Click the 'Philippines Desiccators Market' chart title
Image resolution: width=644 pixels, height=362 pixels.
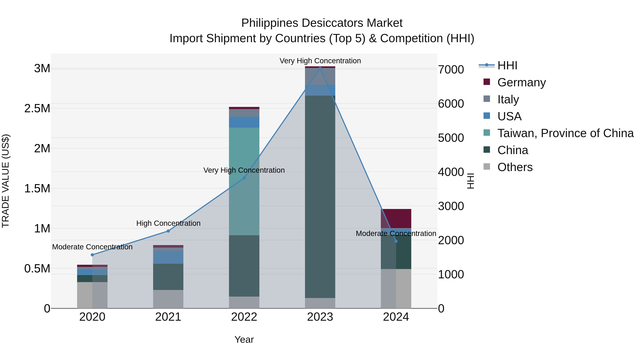coord(322,23)
